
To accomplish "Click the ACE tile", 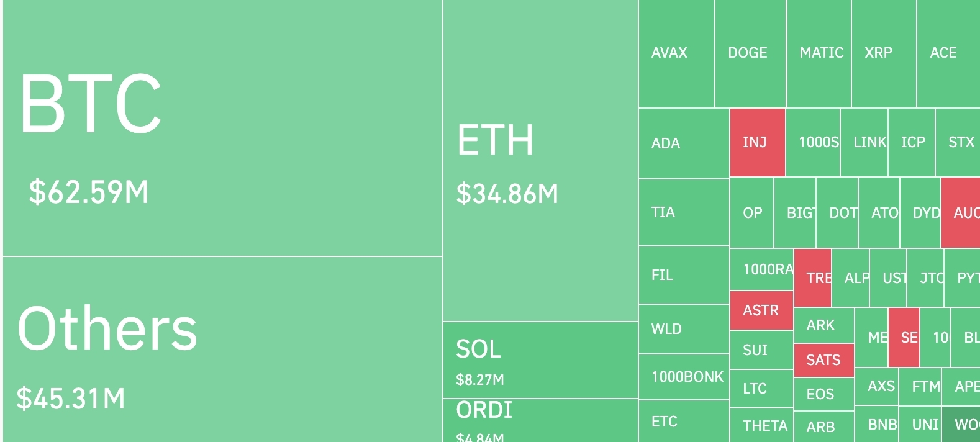I will [x=948, y=53].
